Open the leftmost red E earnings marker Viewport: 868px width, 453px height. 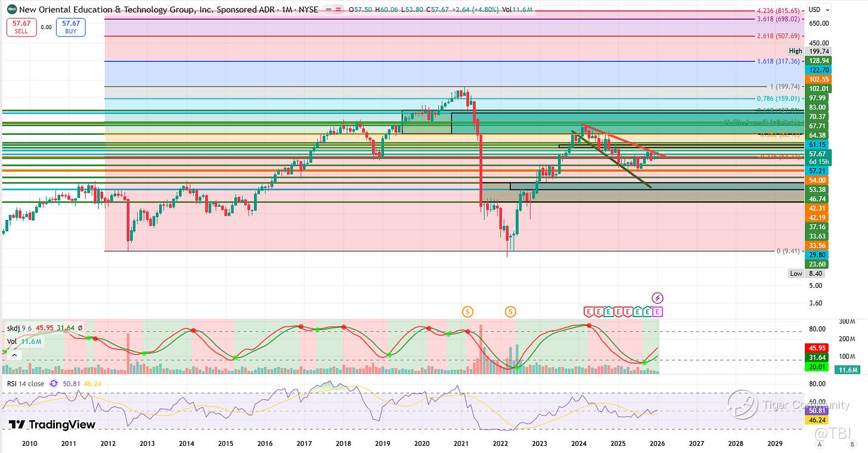tap(588, 311)
